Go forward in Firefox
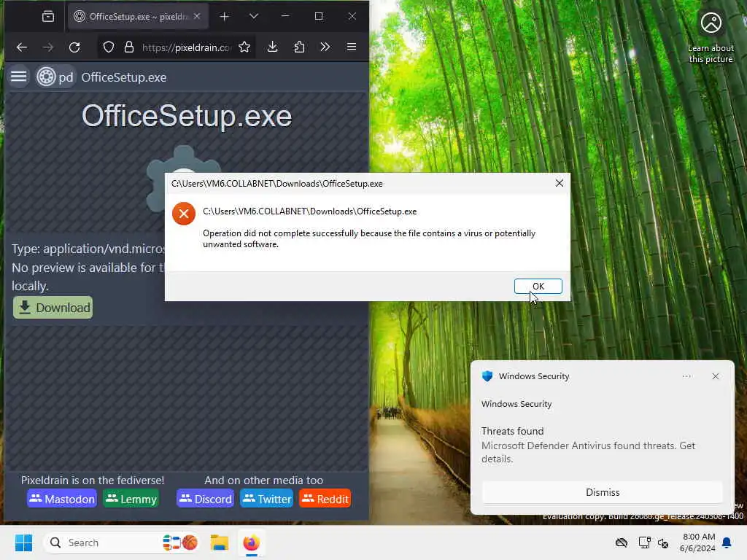The height and width of the screenshot is (560, 747). (48, 47)
